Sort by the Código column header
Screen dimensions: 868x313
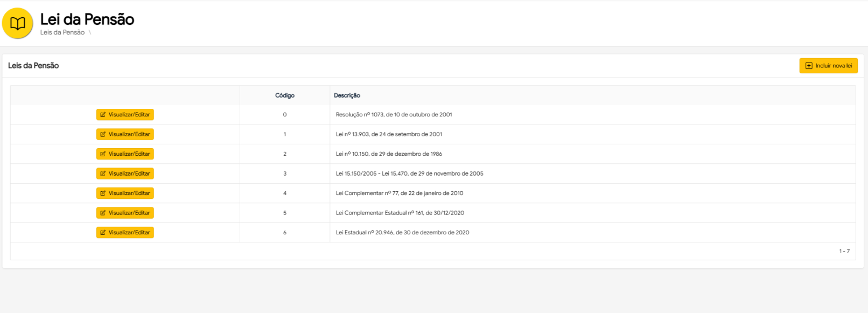click(x=284, y=95)
